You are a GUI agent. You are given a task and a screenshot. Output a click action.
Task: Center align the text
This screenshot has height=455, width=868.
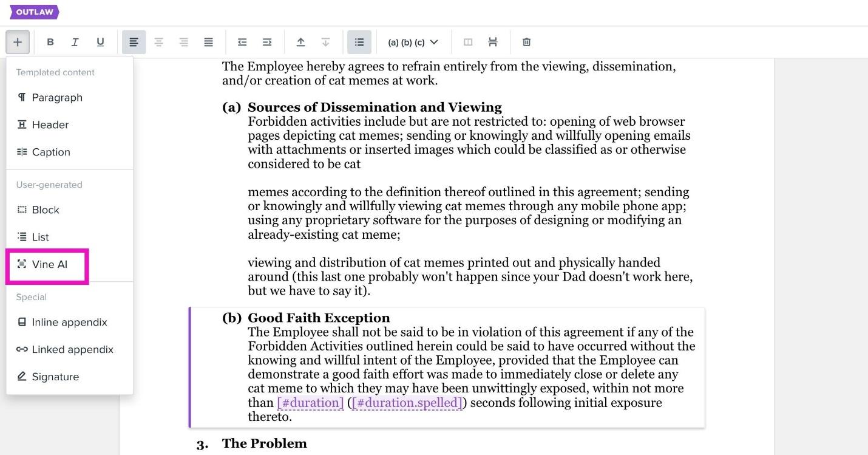[159, 42]
